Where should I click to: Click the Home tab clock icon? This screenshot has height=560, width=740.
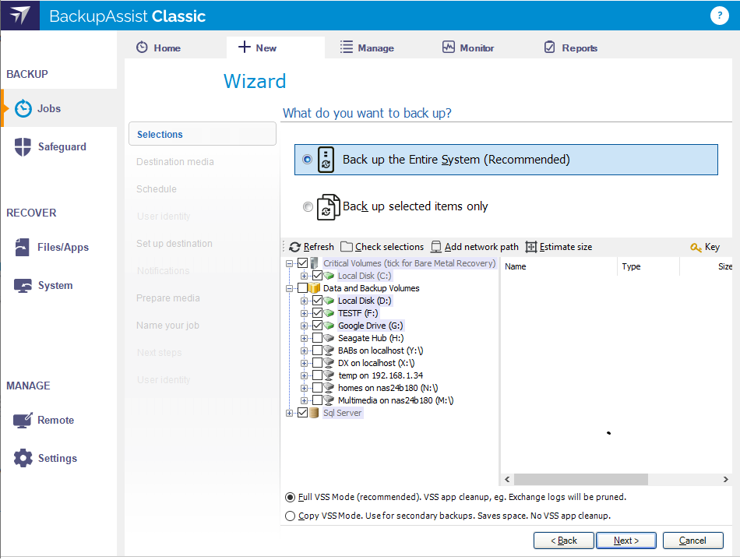[142, 48]
